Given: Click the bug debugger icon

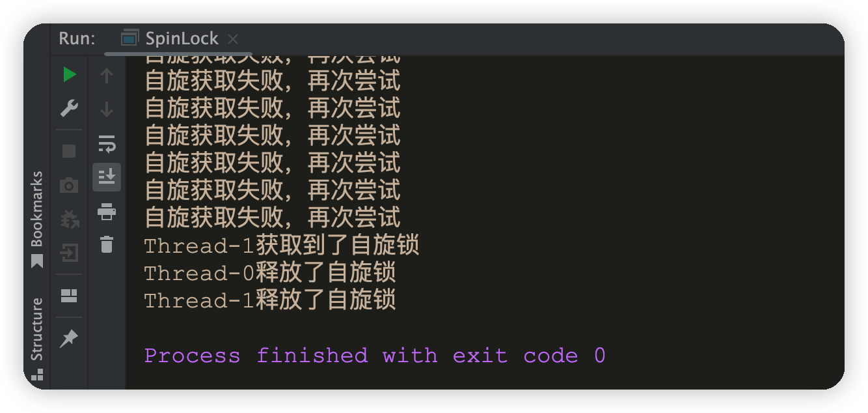Looking at the screenshot, I should (x=69, y=219).
